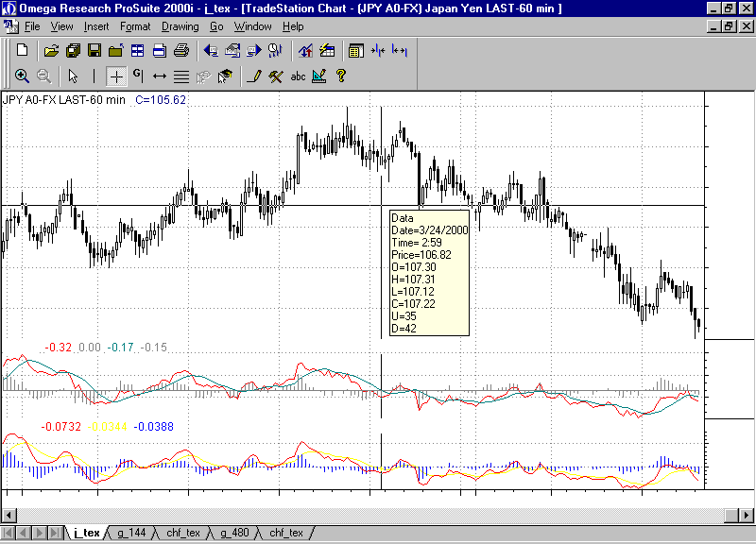Click the expand bar spacing icon
Image resolution: width=756 pixels, height=544 pixels.
(x=399, y=51)
